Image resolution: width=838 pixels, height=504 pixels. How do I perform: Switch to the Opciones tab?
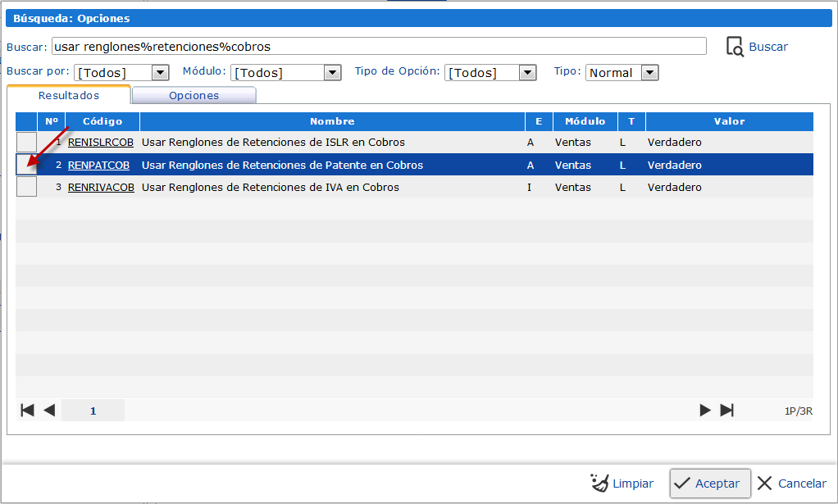tap(194, 95)
